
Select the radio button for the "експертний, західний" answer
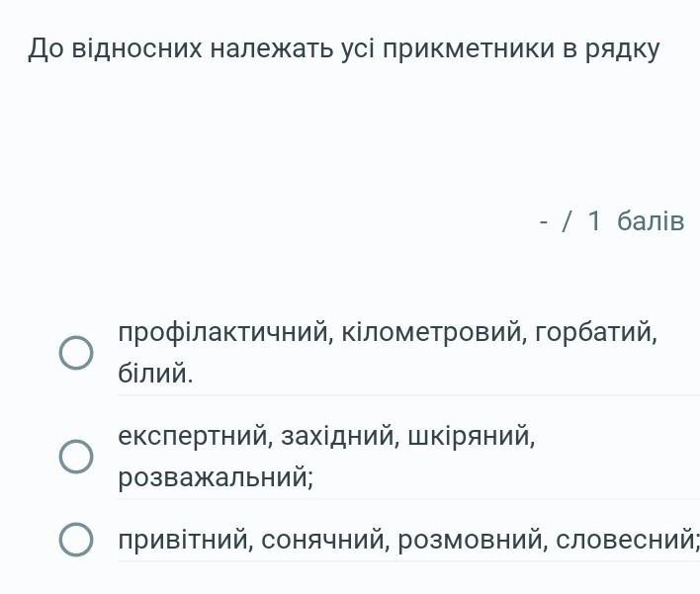pyautogui.click(x=76, y=457)
